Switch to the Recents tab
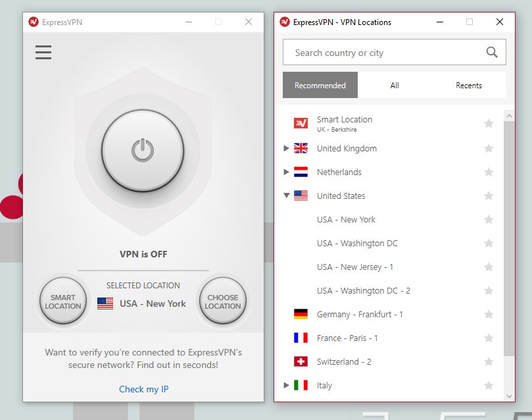The height and width of the screenshot is (420, 532). (469, 85)
